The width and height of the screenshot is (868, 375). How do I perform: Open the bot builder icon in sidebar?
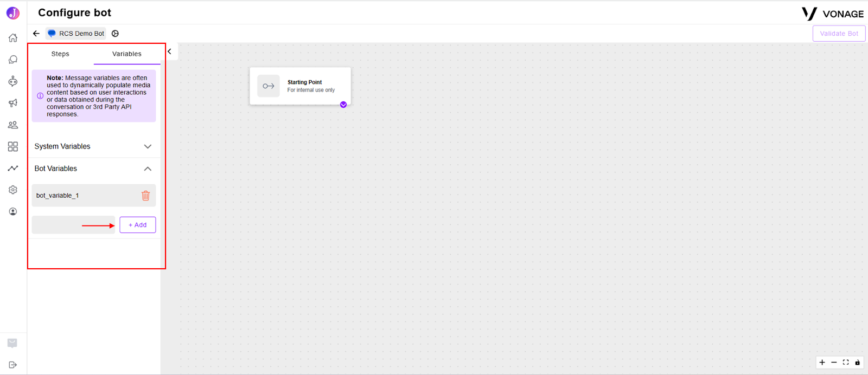13,81
